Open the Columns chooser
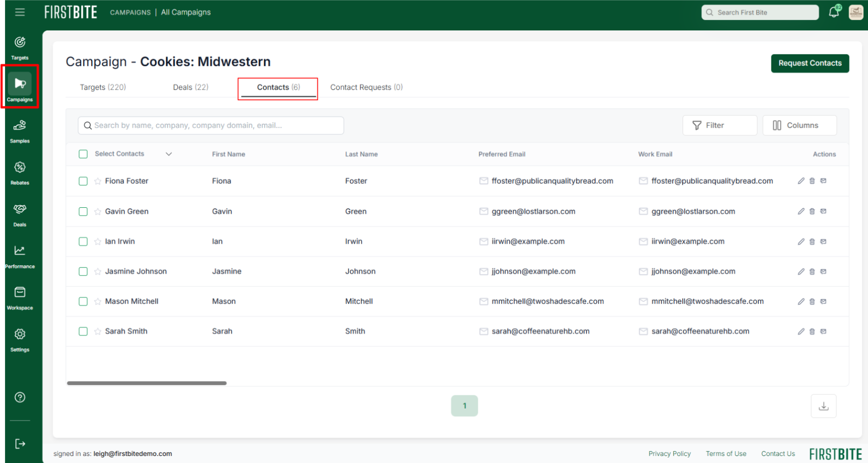The image size is (868, 463). [799, 125]
